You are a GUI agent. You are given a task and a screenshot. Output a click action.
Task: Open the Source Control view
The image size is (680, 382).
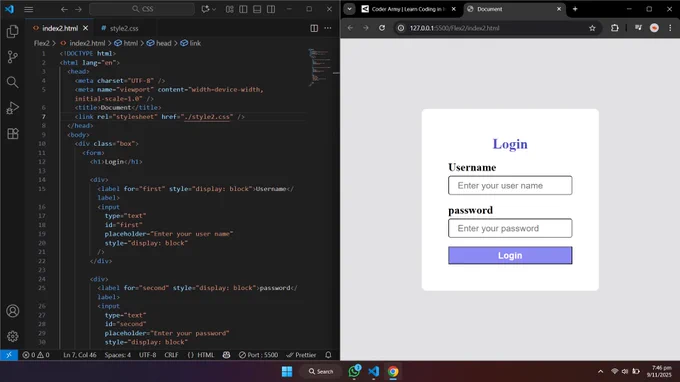click(x=13, y=57)
